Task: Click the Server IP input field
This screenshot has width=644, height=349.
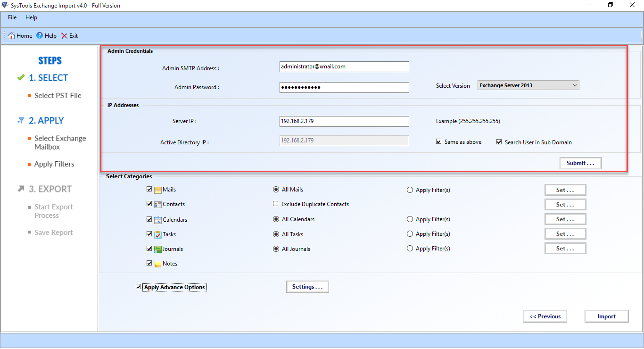Action: (x=344, y=121)
